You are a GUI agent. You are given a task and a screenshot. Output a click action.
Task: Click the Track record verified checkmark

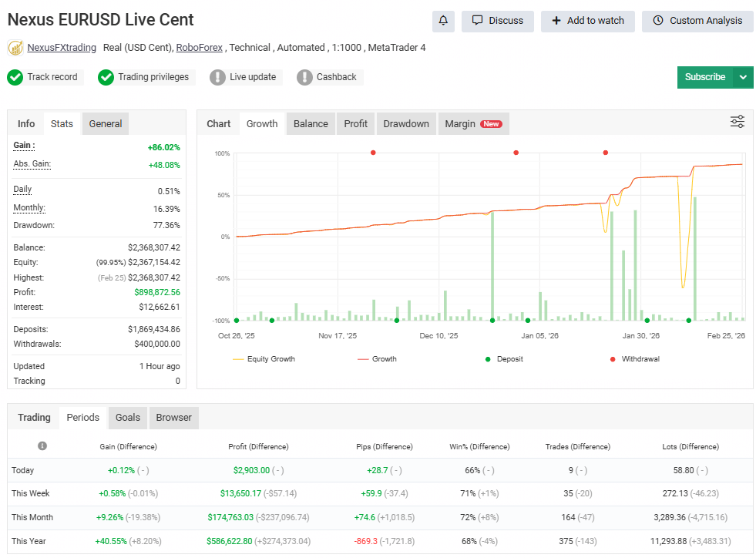point(15,77)
